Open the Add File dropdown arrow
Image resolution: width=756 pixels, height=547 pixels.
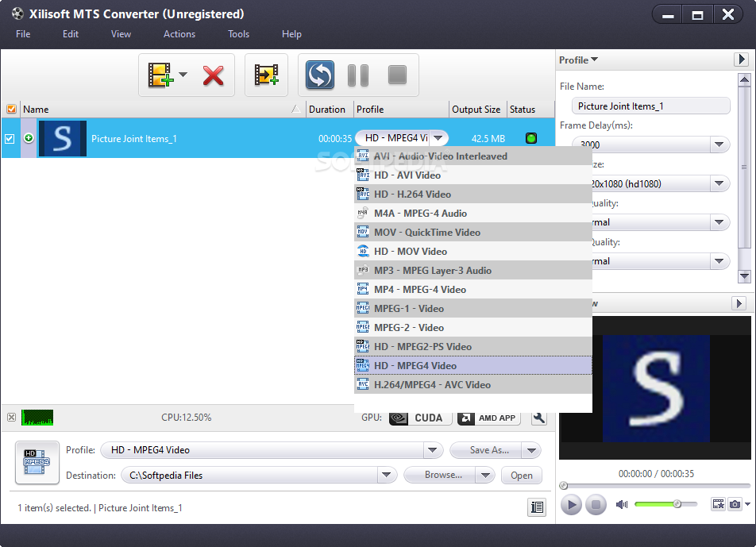pyautogui.click(x=183, y=75)
